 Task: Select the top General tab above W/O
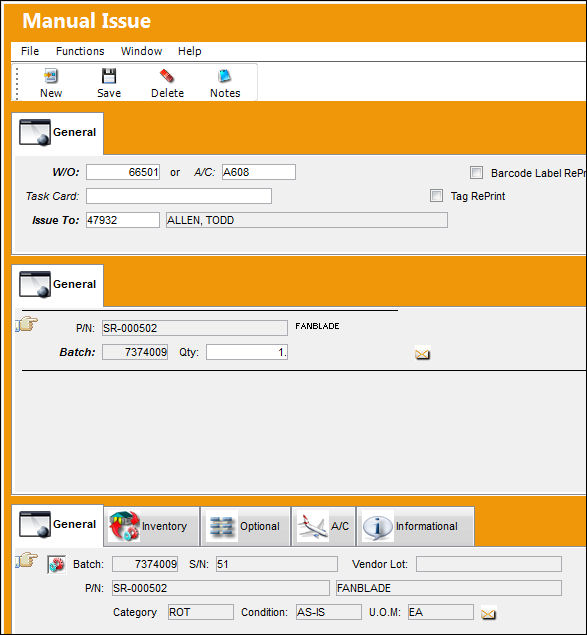pos(58,133)
